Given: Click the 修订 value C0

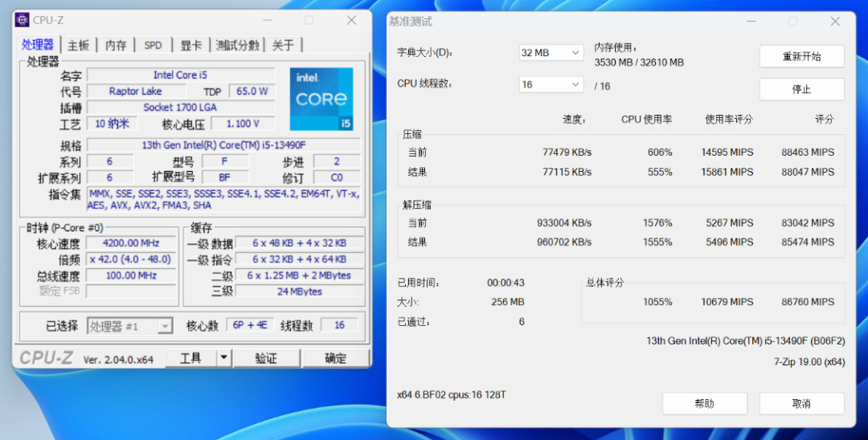Looking at the screenshot, I should tap(337, 177).
